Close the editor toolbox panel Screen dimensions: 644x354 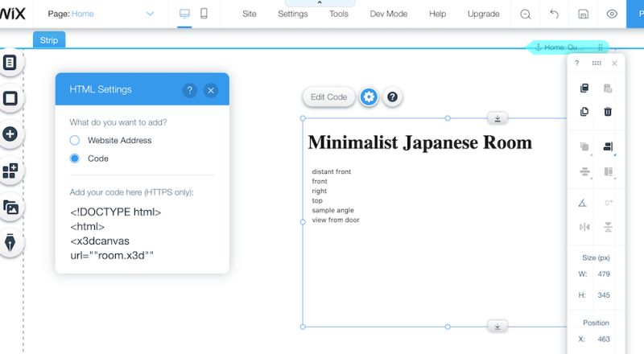[x=614, y=64]
